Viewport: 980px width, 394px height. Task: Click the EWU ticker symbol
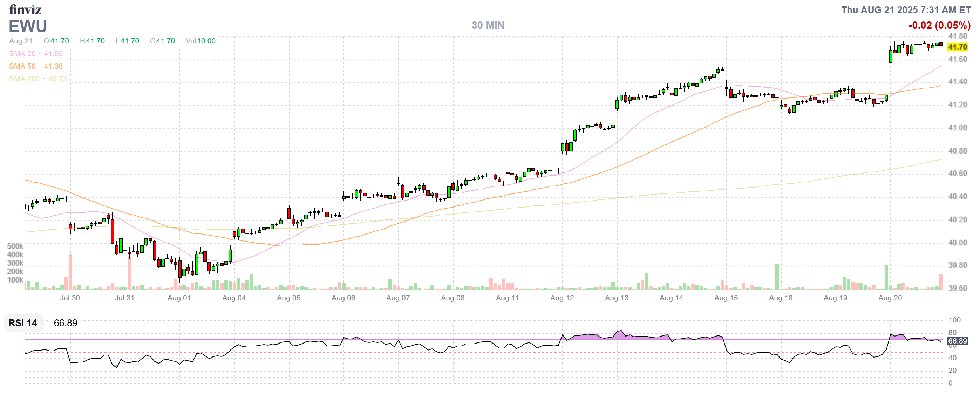28,26
